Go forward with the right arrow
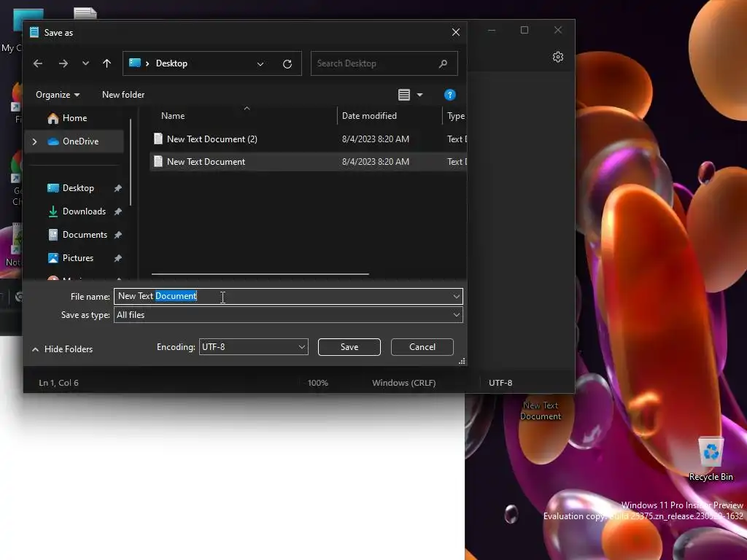This screenshot has height=560, width=747. point(63,63)
